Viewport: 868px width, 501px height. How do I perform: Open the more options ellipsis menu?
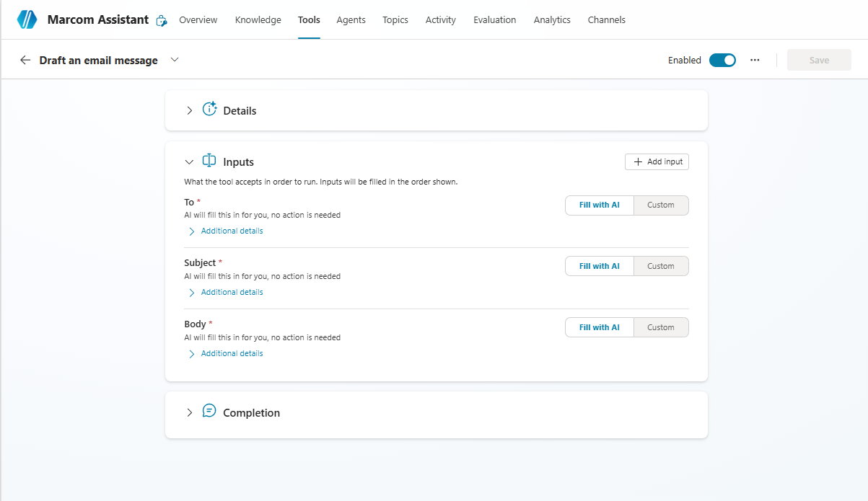tap(755, 60)
